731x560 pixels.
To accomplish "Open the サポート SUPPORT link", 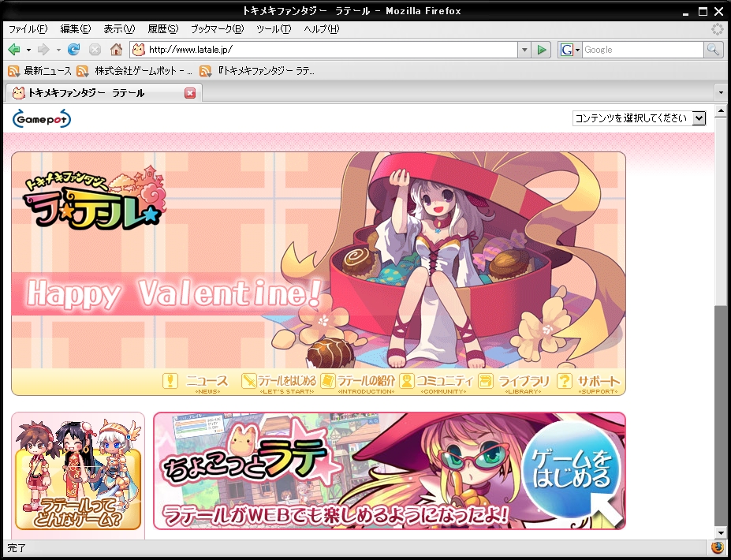I will point(599,383).
